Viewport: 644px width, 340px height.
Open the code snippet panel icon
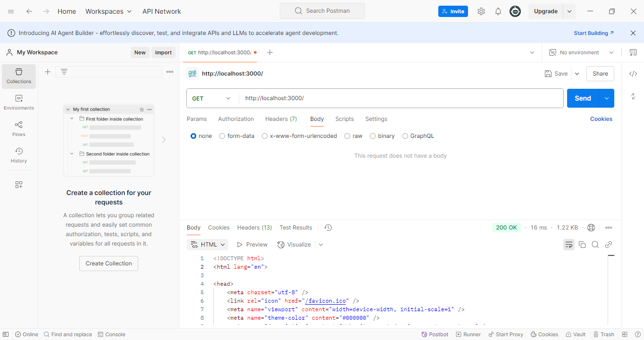(x=633, y=74)
